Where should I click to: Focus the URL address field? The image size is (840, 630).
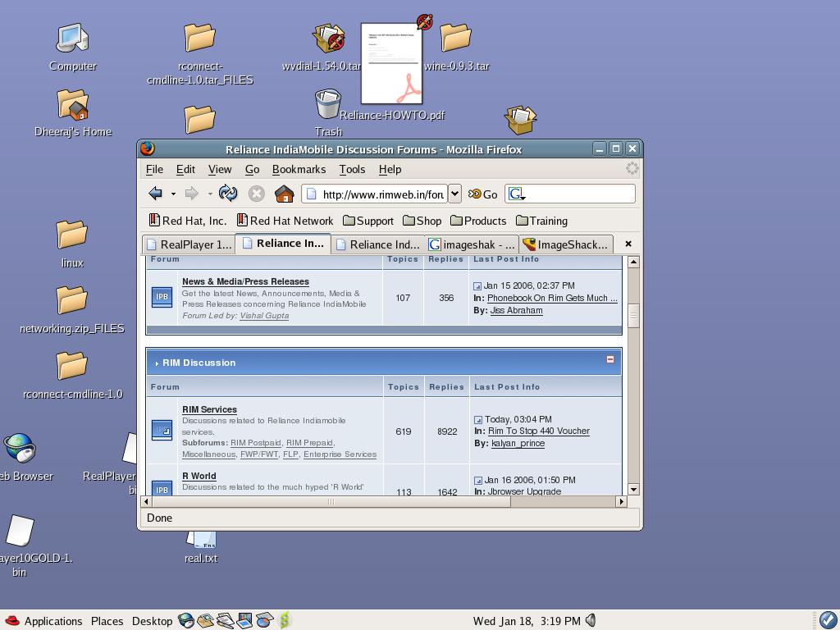click(x=375, y=194)
